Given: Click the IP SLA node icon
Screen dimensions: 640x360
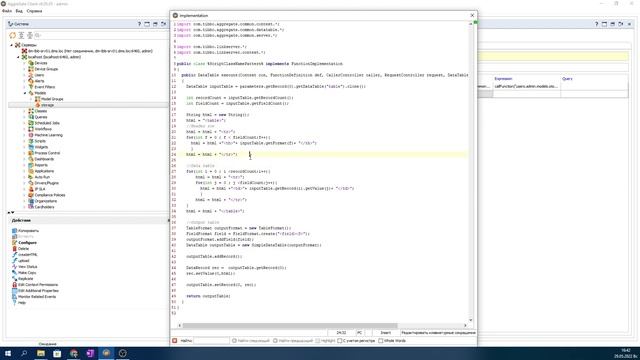Looking at the screenshot, I should (x=31, y=189).
